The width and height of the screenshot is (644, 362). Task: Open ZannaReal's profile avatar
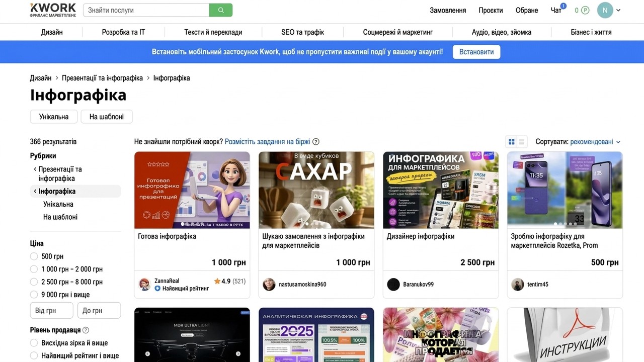145,285
